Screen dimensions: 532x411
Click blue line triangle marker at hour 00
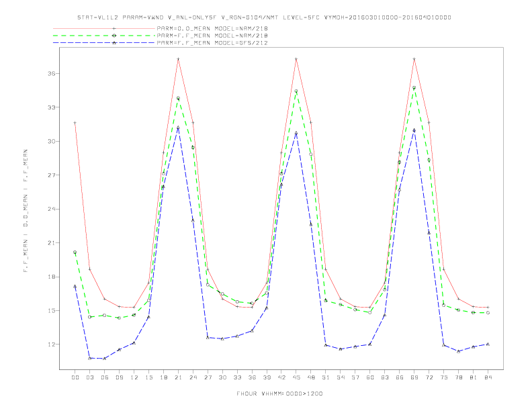coord(75,287)
